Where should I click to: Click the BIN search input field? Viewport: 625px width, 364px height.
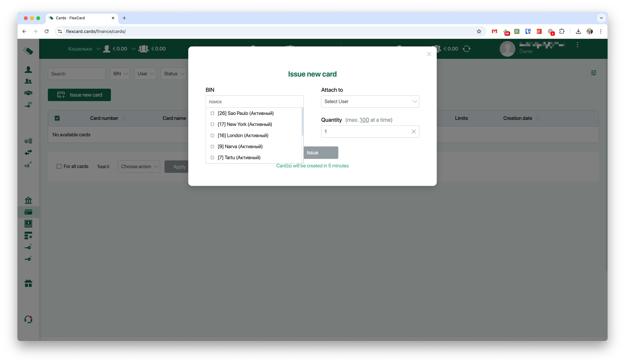coord(254,102)
